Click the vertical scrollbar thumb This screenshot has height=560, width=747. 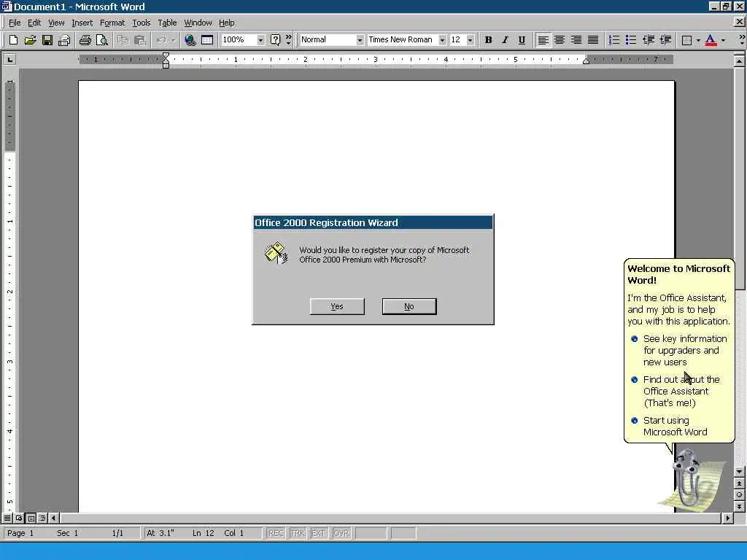(x=740, y=178)
